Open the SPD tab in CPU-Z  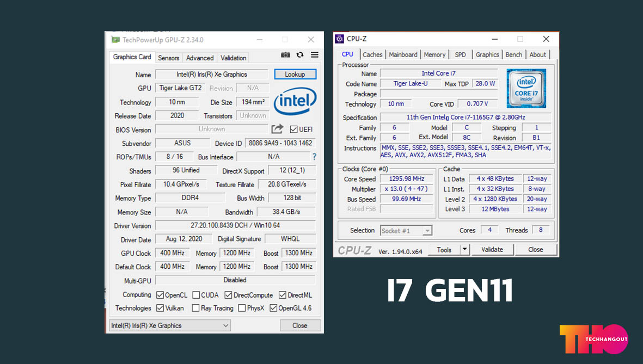461,54
